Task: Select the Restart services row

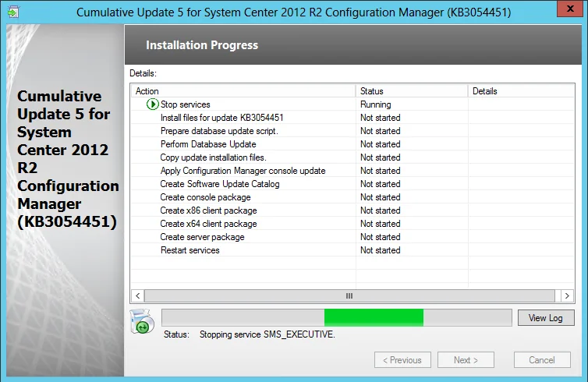Action: pyautogui.click(x=352, y=250)
